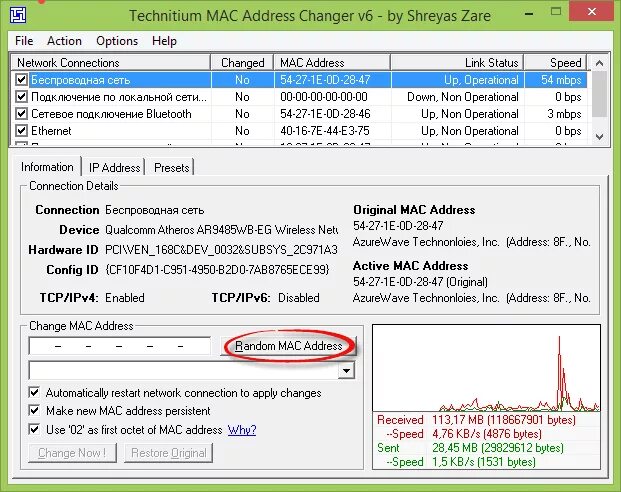This screenshot has width=621, height=492.
Task: Click the Technitium app icon in title bar
Action: (18, 15)
